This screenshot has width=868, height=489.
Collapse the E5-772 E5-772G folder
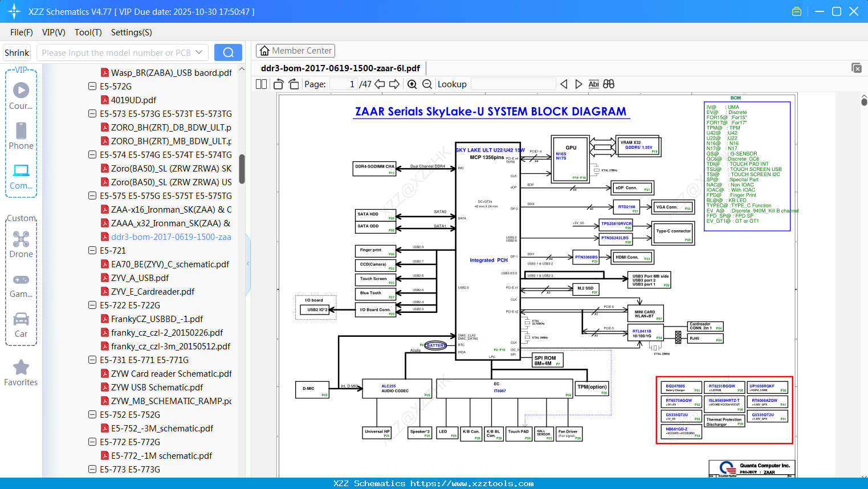click(92, 442)
